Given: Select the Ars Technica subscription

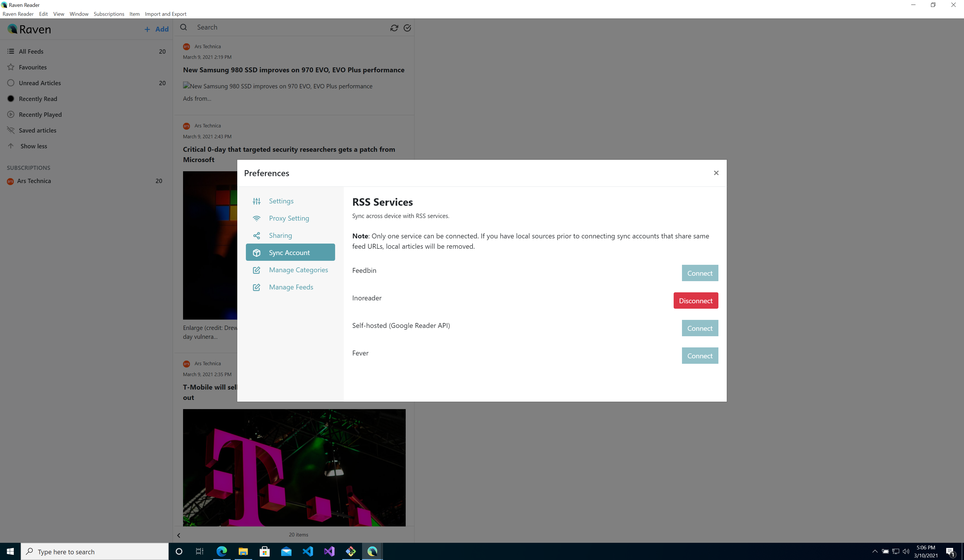Looking at the screenshot, I should [x=34, y=180].
